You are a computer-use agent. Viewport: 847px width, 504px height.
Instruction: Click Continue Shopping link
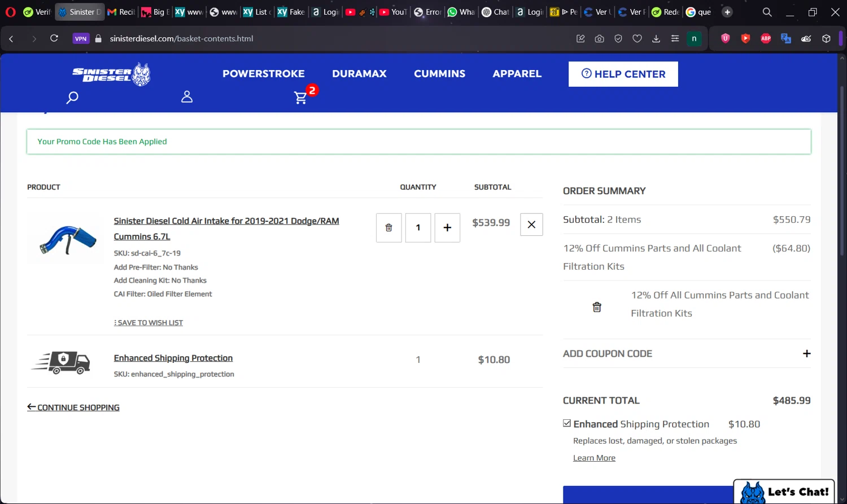(x=73, y=407)
